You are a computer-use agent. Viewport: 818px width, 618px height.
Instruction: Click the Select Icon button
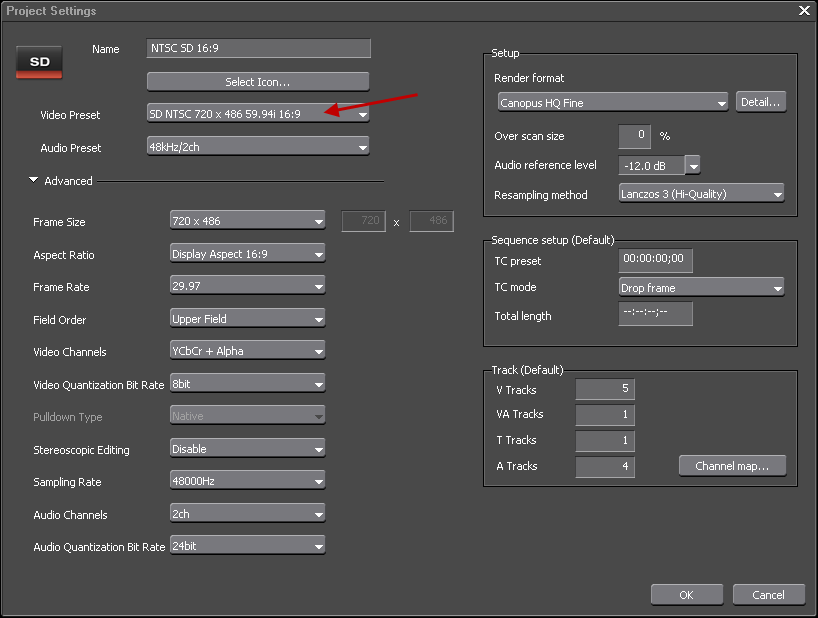258,82
